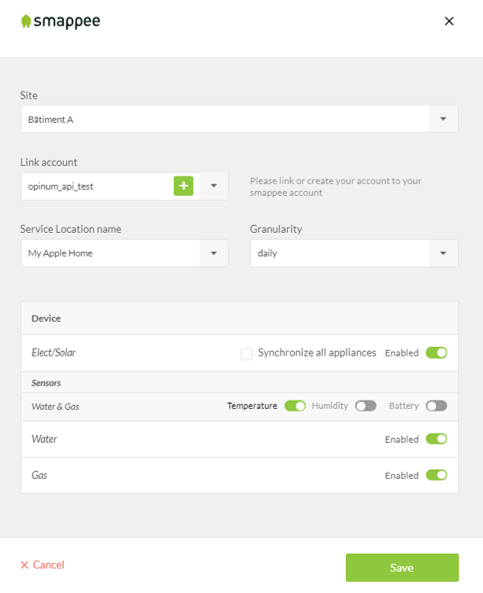Image resolution: width=483 pixels, height=593 pixels.
Task: Open the Site dropdown arrow
Action: coord(443,119)
